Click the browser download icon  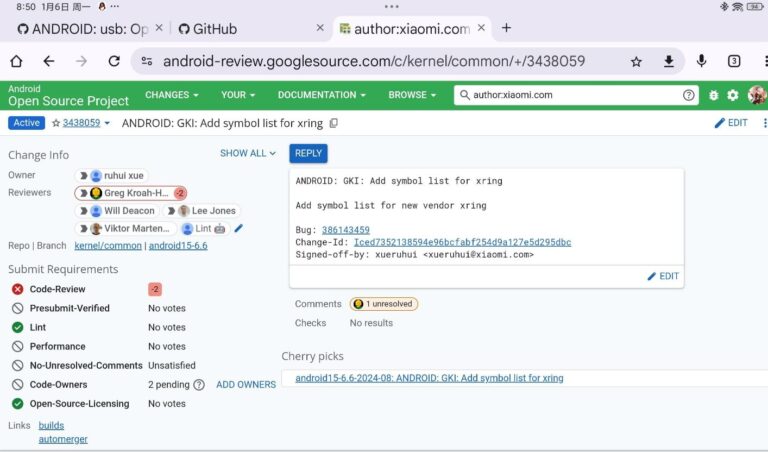click(668, 61)
